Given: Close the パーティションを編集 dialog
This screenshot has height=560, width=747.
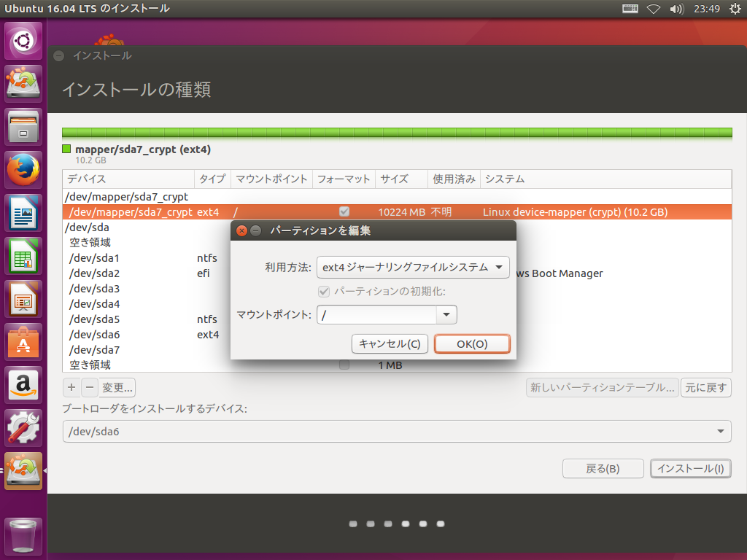Looking at the screenshot, I should [241, 231].
